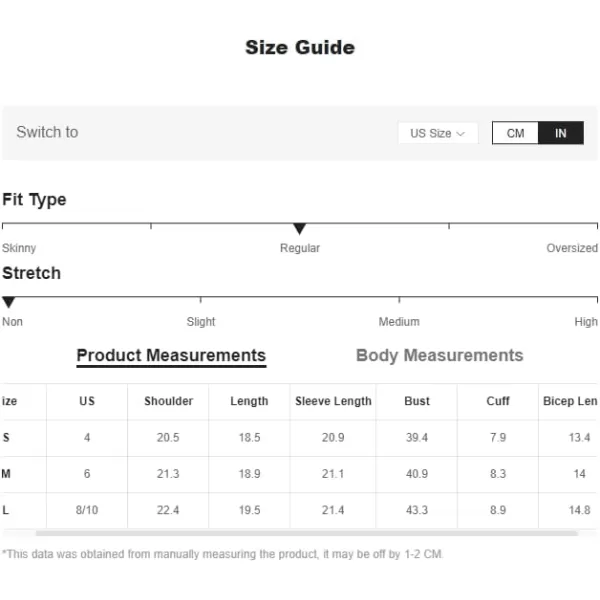The width and height of the screenshot is (600, 600).
Task: Select the Product Measurements tab
Action: click(171, 355)
